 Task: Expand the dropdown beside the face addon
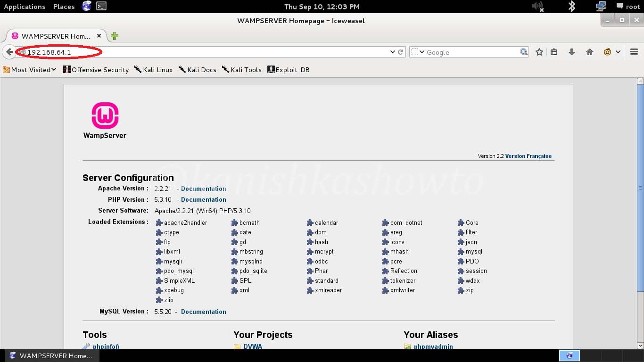pyautogui.click(x=618, y=52)
